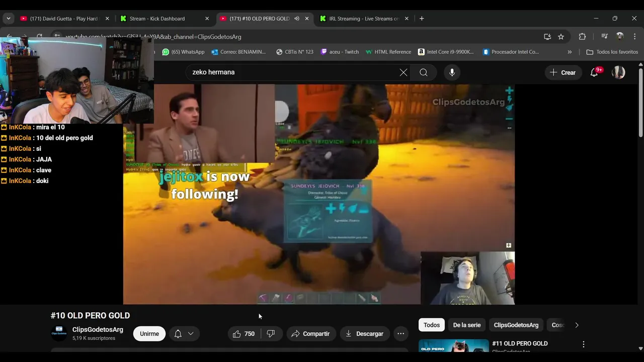
Task: Open the Chrome profile avatar
Action: pyautogui.click(x=620, y=37)
